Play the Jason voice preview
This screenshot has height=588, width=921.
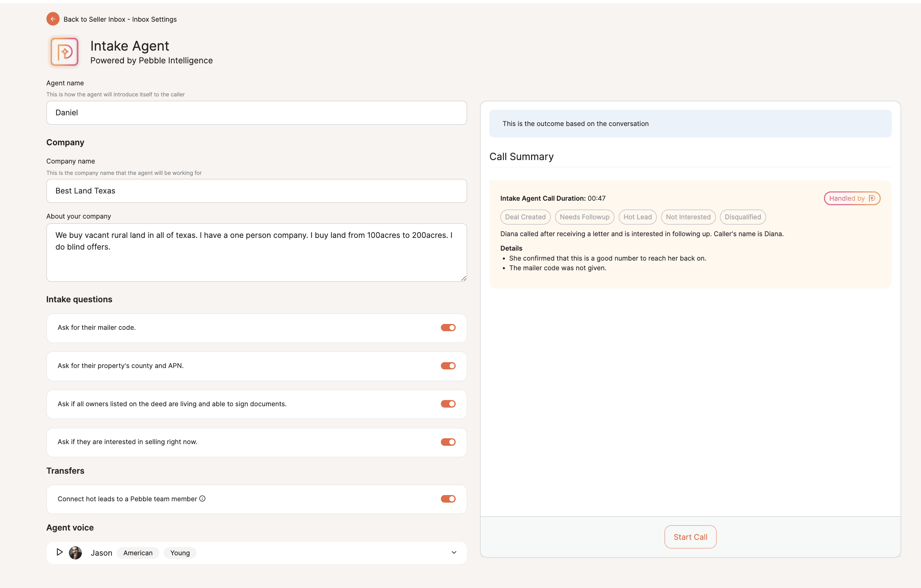(59, 552)
